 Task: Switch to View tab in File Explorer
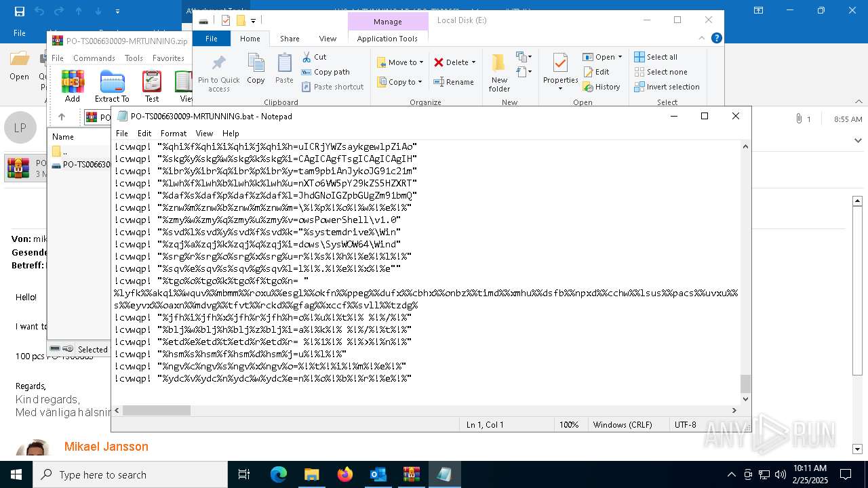328,39
